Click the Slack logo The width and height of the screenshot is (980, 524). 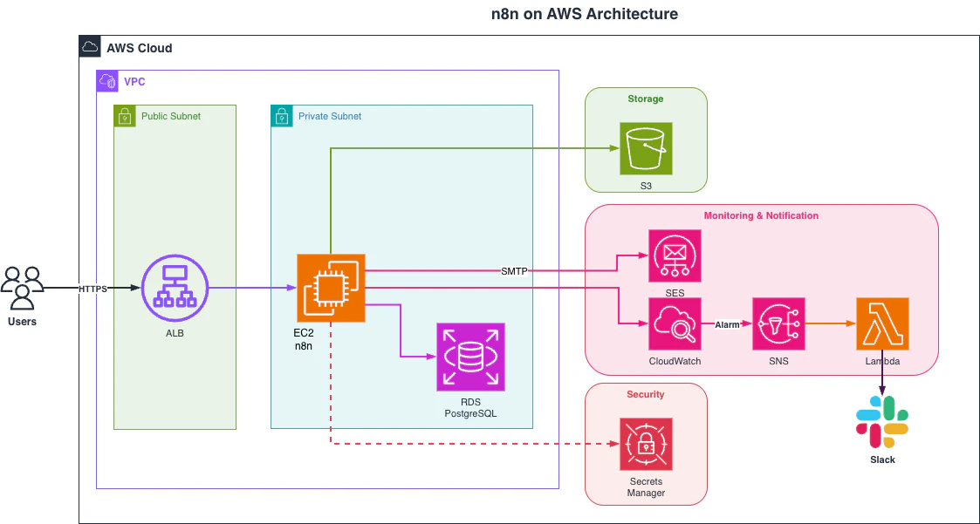point(882,422)
